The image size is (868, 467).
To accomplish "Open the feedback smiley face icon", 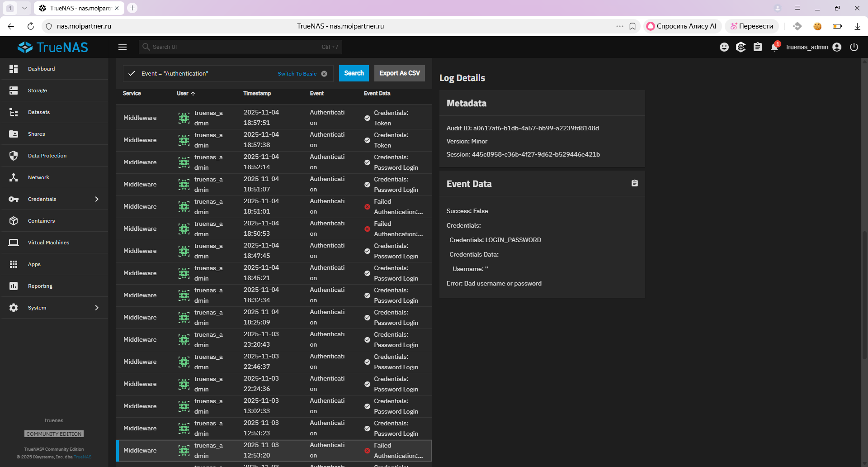I will pyautogui.click(x=724, y=47).
